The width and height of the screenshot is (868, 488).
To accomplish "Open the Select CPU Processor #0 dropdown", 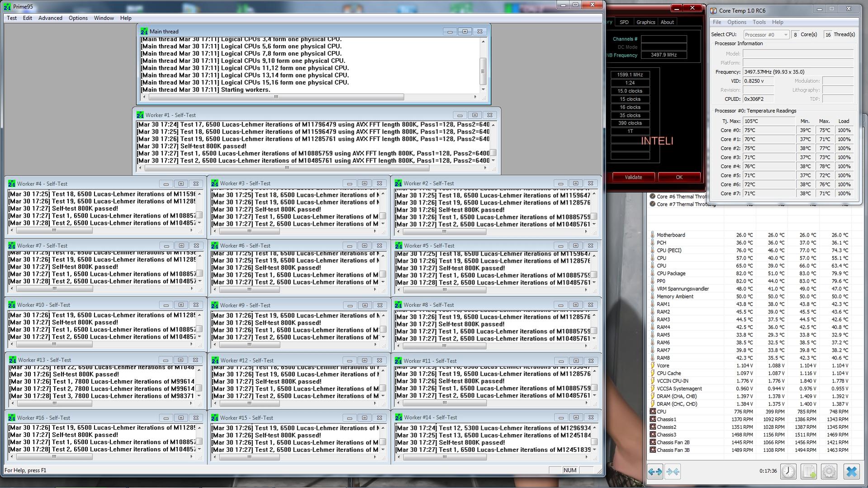I will [x=766, y=34].
